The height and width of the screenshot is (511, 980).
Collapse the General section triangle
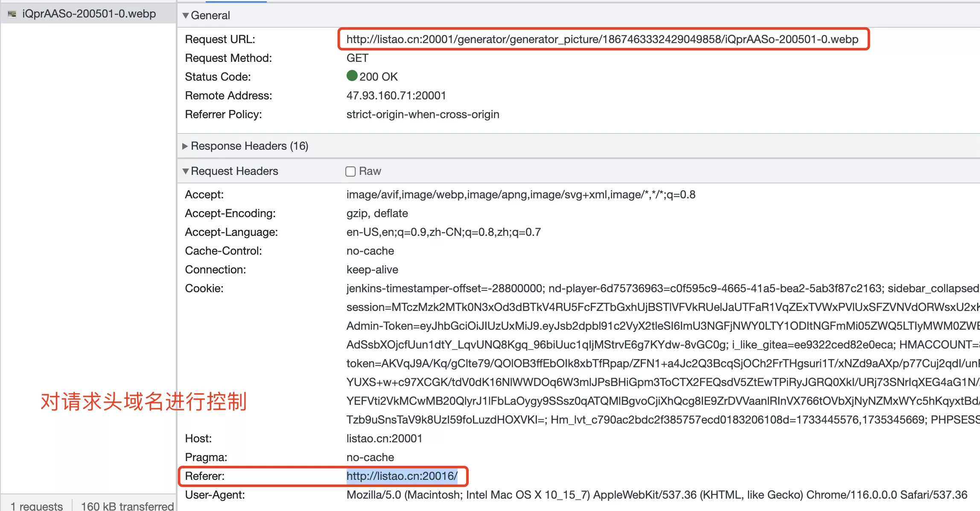[185, 16]
